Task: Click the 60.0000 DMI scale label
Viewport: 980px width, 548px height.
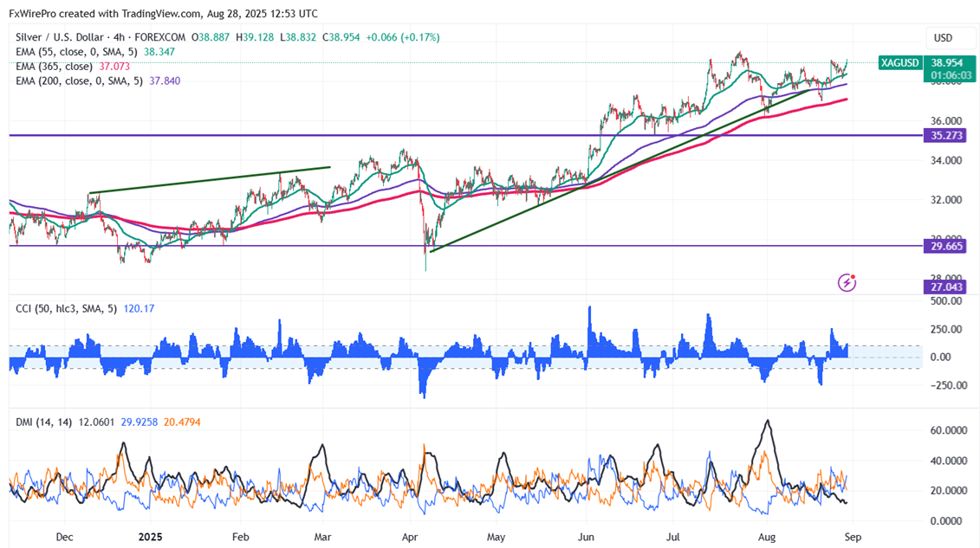Action: pos(949,430)
